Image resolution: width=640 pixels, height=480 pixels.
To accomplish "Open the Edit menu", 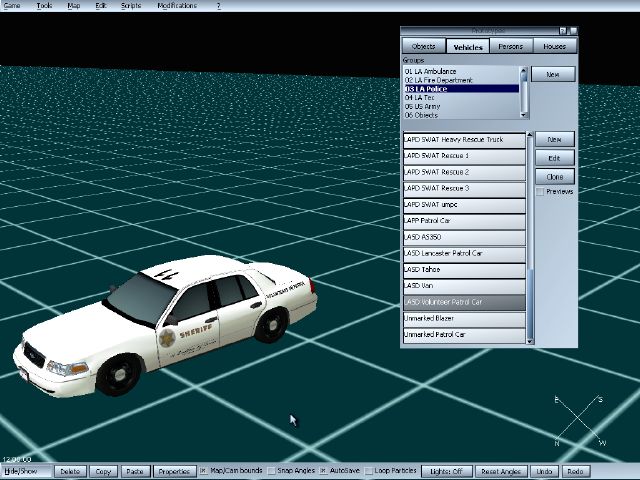I will [101, 6].
